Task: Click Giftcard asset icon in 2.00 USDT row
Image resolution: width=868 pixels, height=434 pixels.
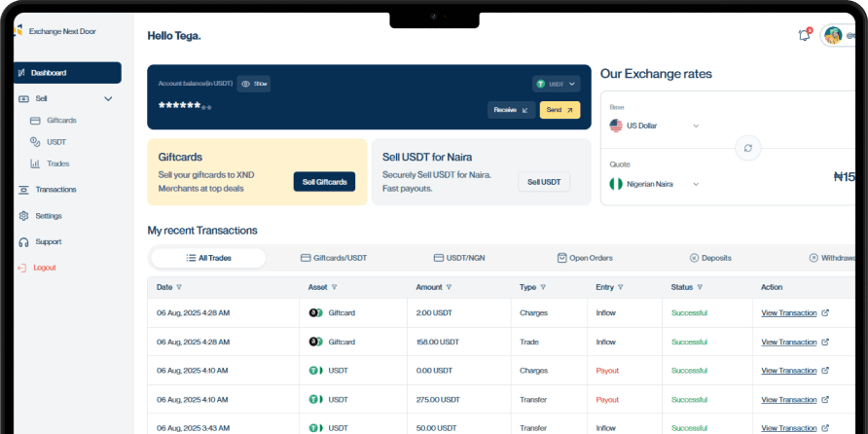Action: [x=315, y=312]
